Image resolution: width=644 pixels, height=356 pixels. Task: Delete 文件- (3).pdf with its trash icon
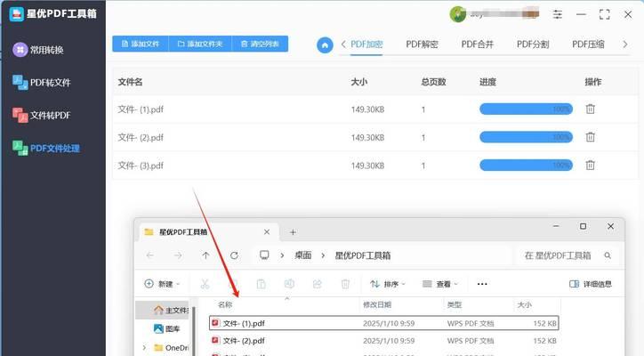[591, 166]
